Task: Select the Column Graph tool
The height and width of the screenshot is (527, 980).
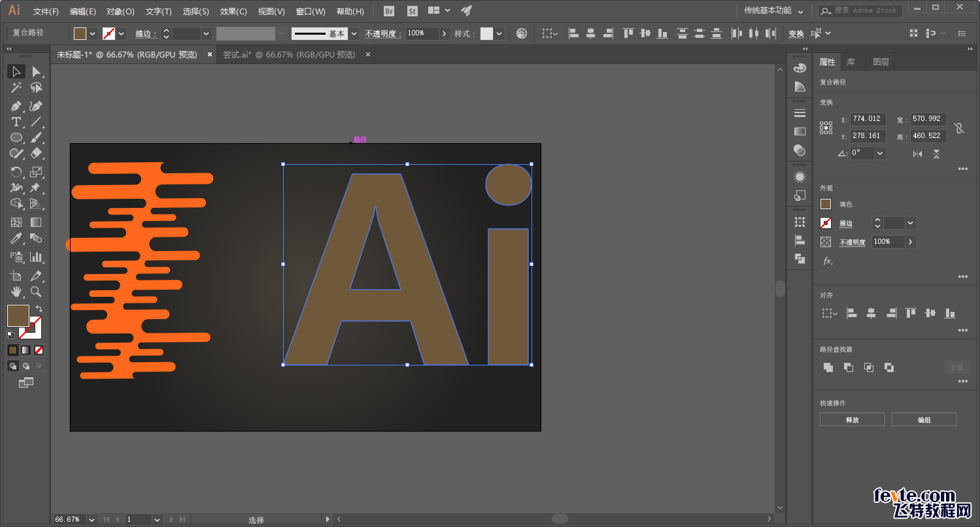Action: [36, 257]
